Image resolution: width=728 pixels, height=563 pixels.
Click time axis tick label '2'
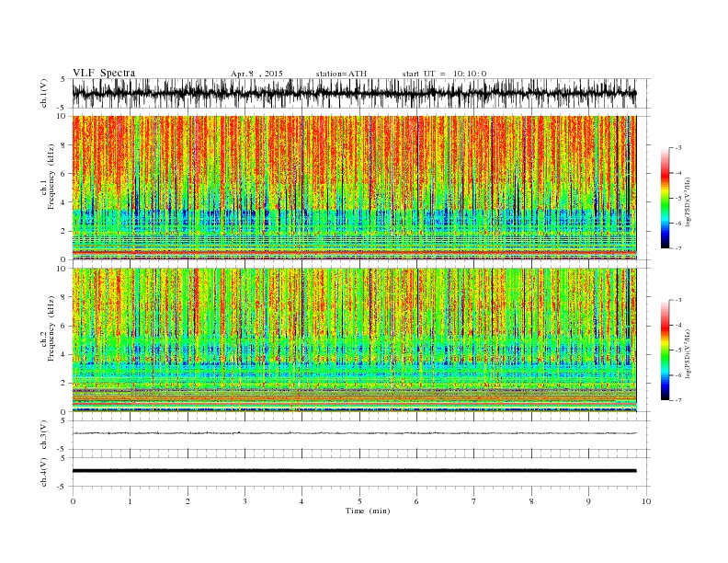[x=188, y=501]
